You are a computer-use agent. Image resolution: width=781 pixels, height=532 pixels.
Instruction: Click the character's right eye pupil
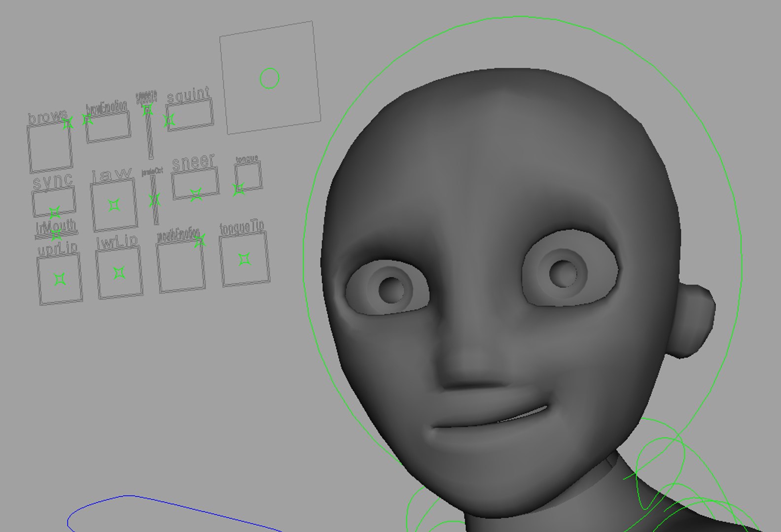coord(392,290)
